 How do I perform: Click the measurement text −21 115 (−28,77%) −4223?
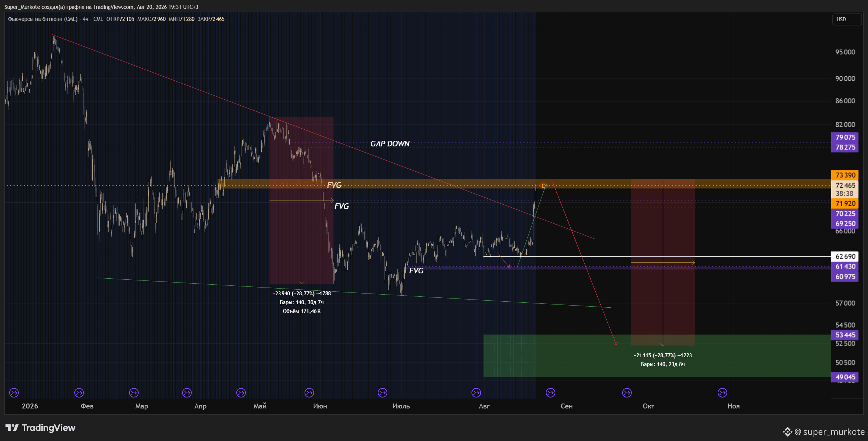663,355
